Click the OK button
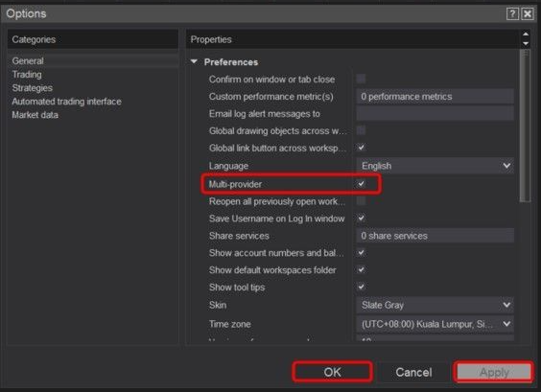The width and height of the screenshot is (541, 392). 332,372
